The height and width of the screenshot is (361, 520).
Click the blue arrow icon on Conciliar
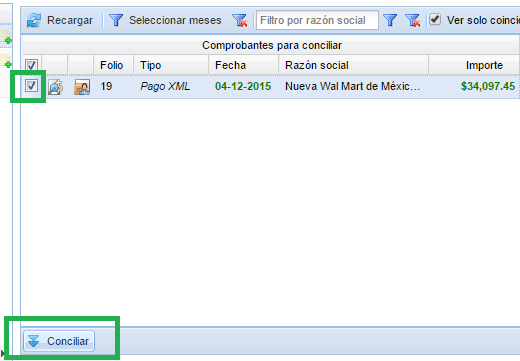[x=34, y=341]
